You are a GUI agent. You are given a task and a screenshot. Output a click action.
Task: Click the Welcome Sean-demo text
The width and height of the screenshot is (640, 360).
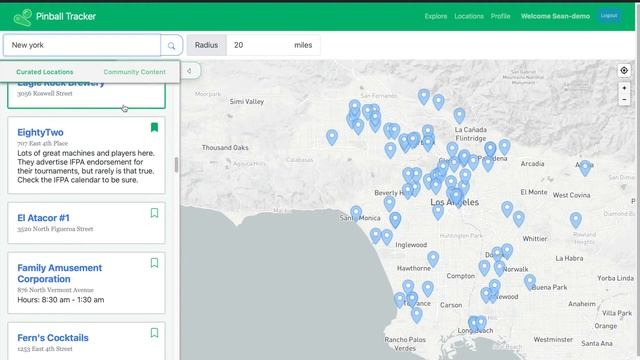coord(555,16)
